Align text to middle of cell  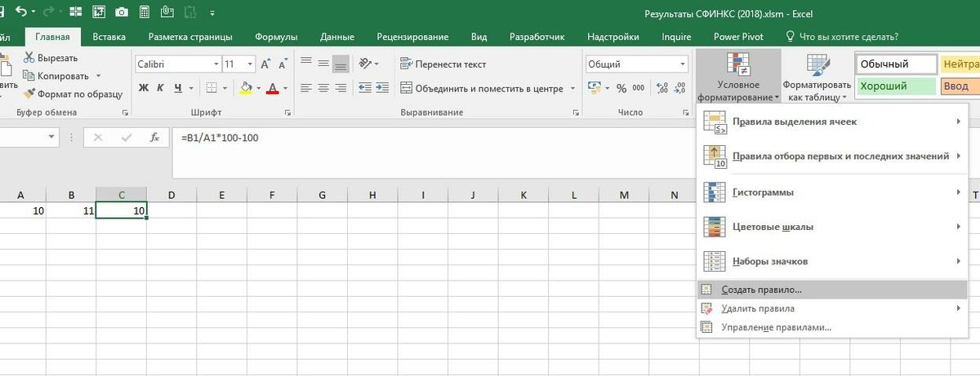click(x=323, y=64)
